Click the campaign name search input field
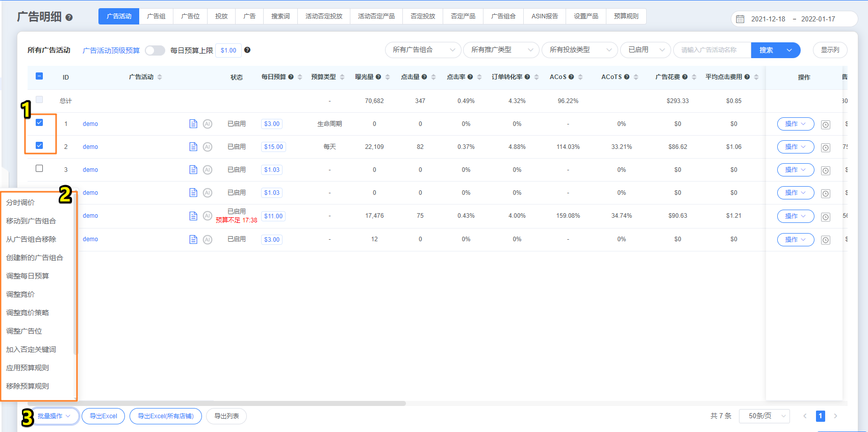 pos(712,50)
